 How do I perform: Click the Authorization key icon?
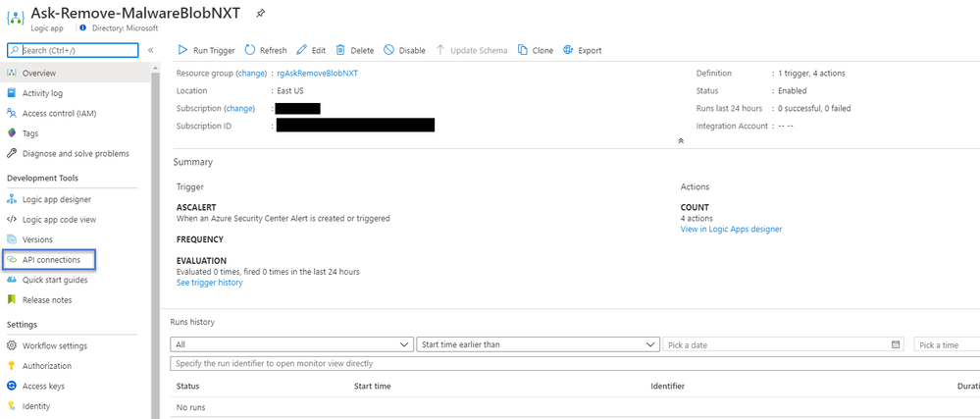11,366
